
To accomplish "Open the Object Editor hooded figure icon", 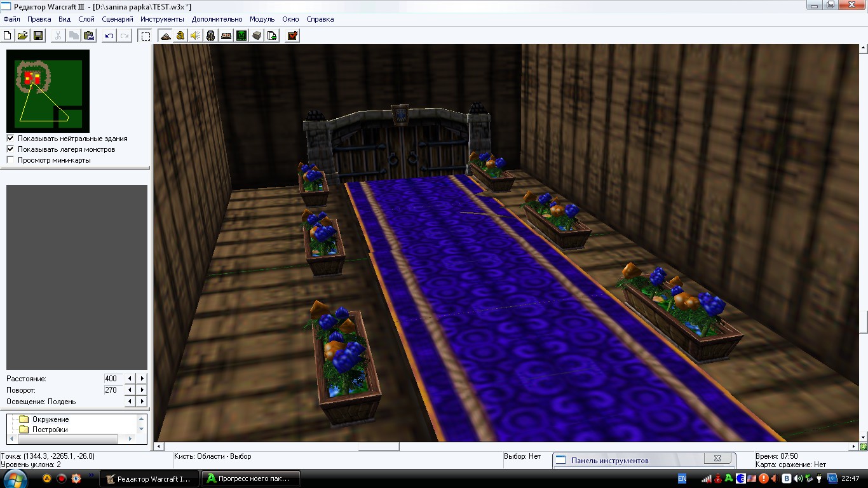I will pos(211,36).
